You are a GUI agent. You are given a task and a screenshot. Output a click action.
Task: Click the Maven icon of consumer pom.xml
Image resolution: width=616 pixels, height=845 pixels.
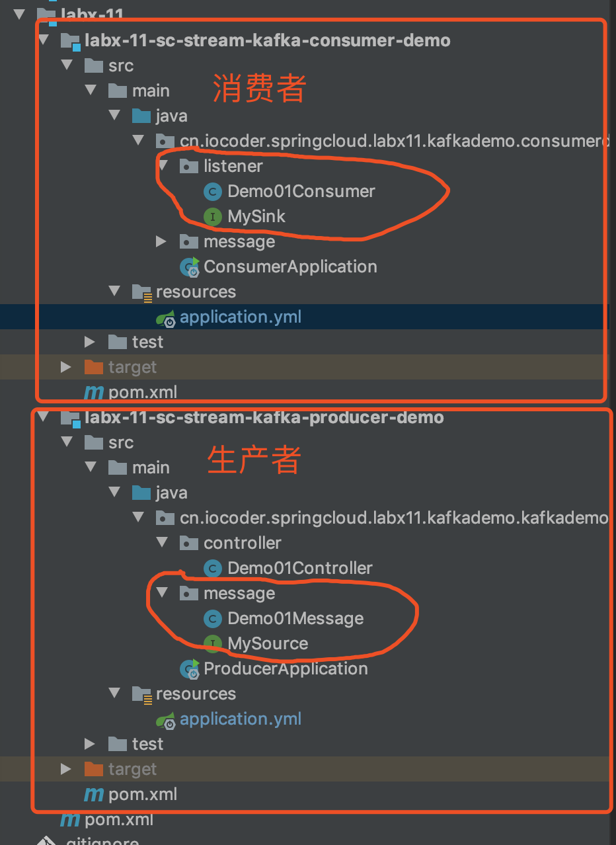94,393
